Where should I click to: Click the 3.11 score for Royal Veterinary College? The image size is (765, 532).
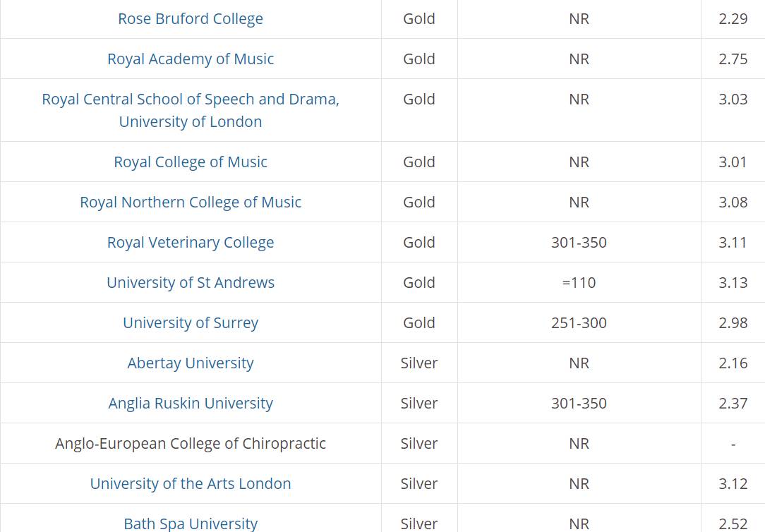733,242
